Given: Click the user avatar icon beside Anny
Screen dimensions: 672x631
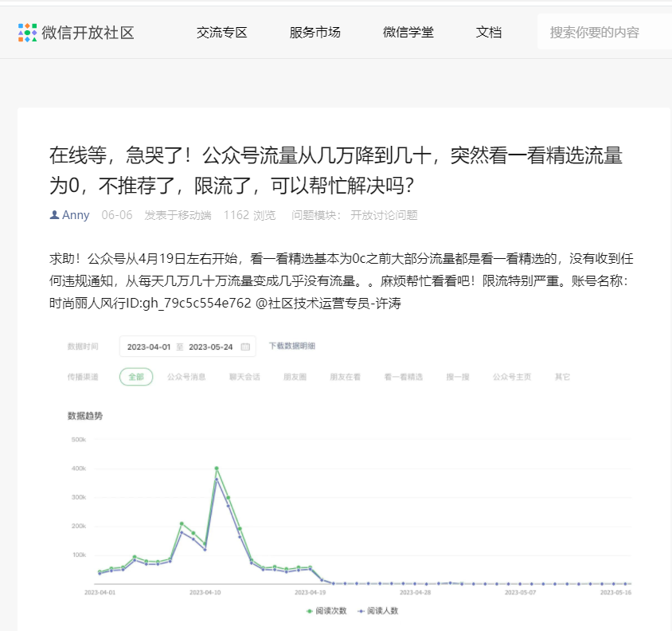Looking at the screenshot, I should click(54, 215).
